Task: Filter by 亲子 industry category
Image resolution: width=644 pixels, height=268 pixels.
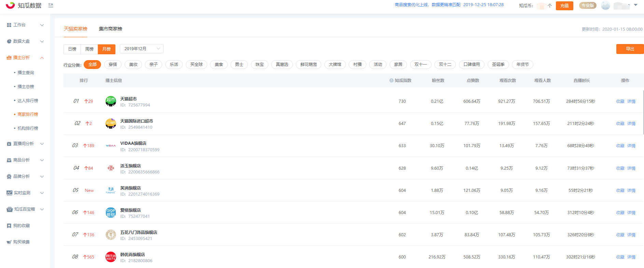Action: pos(153,65)
